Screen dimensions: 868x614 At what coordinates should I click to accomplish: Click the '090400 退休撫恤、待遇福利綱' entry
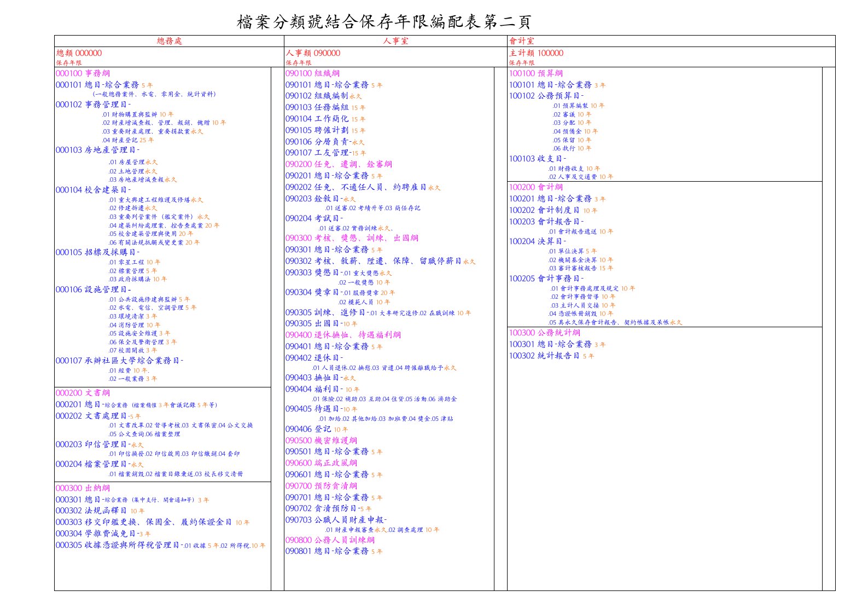click(343, 335)
